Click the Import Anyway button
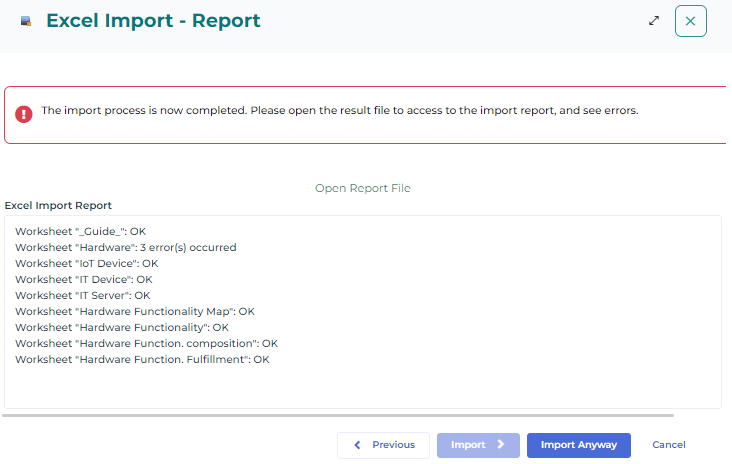The height and width of the screenshot is (464, 732). click(x=578, y=445)
